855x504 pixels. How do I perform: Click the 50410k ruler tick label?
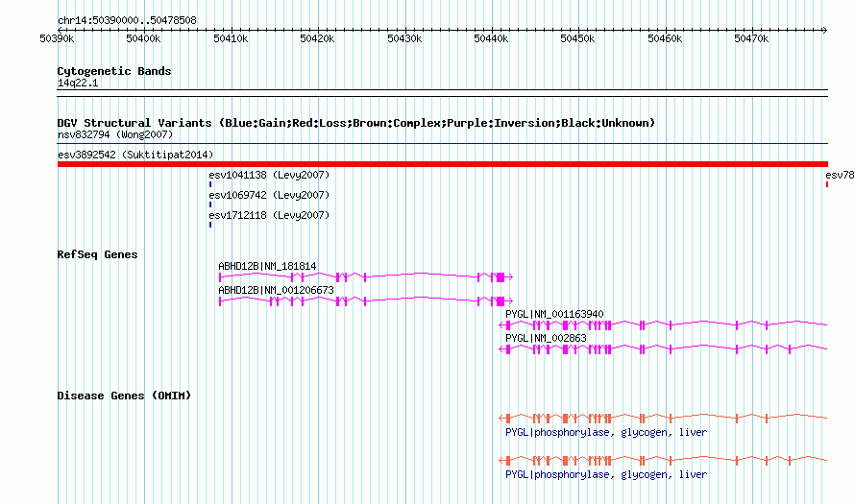pos(231,38)
